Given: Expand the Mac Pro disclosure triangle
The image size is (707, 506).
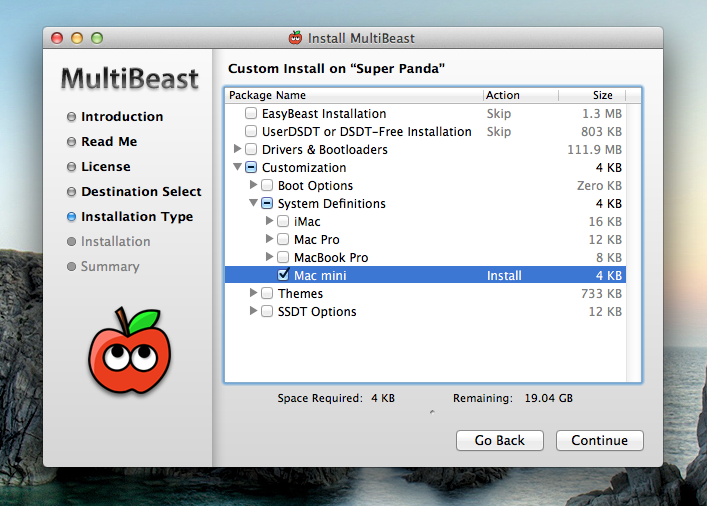Looking at the screenshot, I should [x=270, y=239].
